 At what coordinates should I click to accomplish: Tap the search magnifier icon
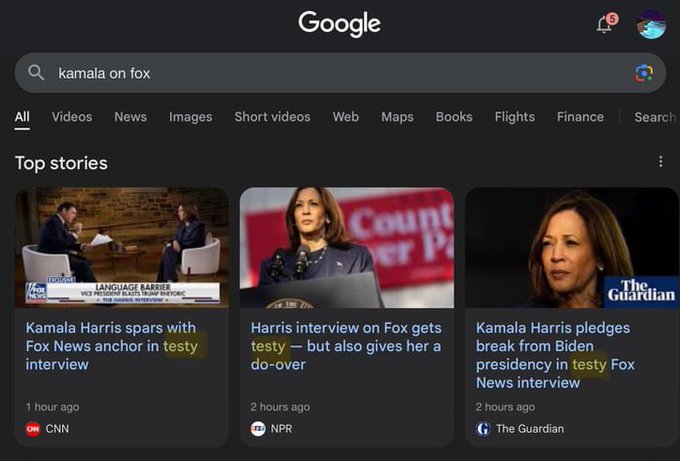[36, 72]
